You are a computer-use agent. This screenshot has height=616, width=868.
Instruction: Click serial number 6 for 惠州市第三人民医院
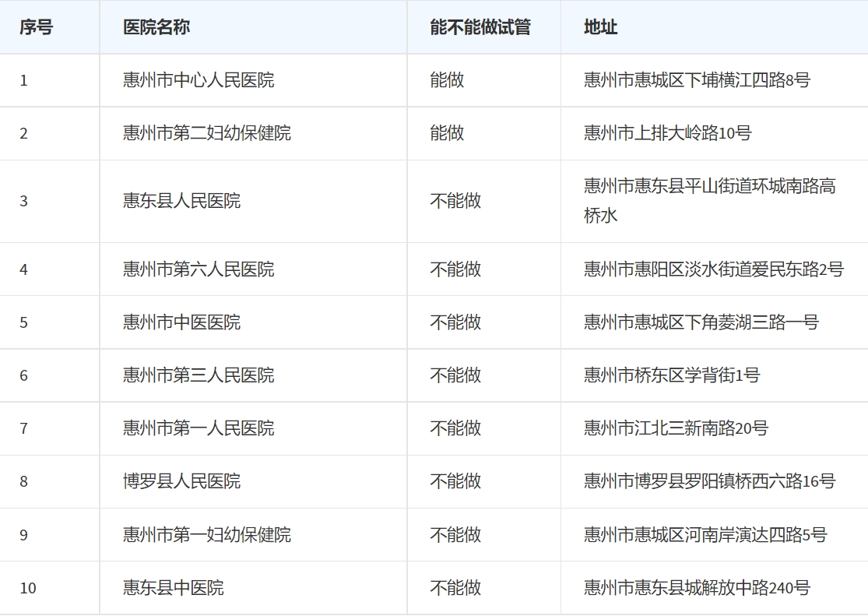[x=24, y=376]
